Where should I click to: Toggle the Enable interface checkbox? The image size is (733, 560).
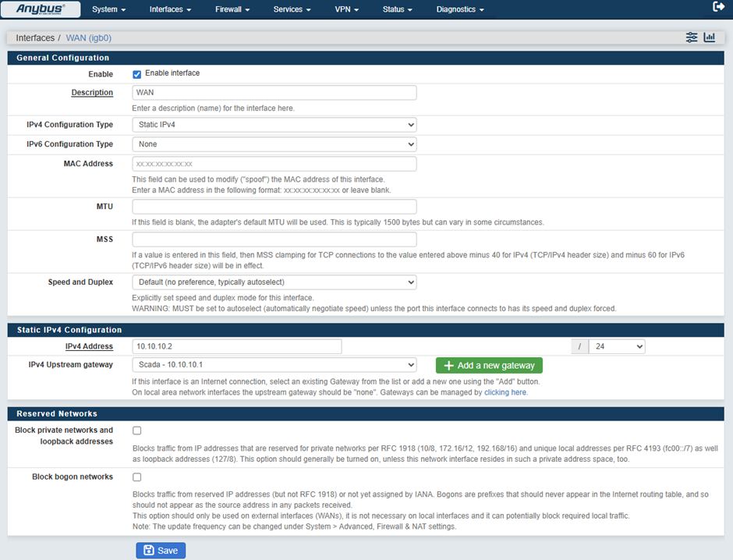(x=137, y=74)
